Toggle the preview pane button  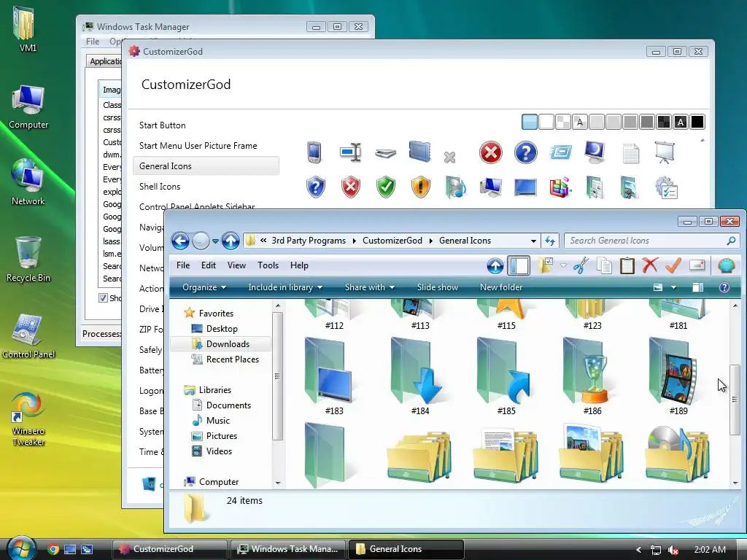coord(697,287)
